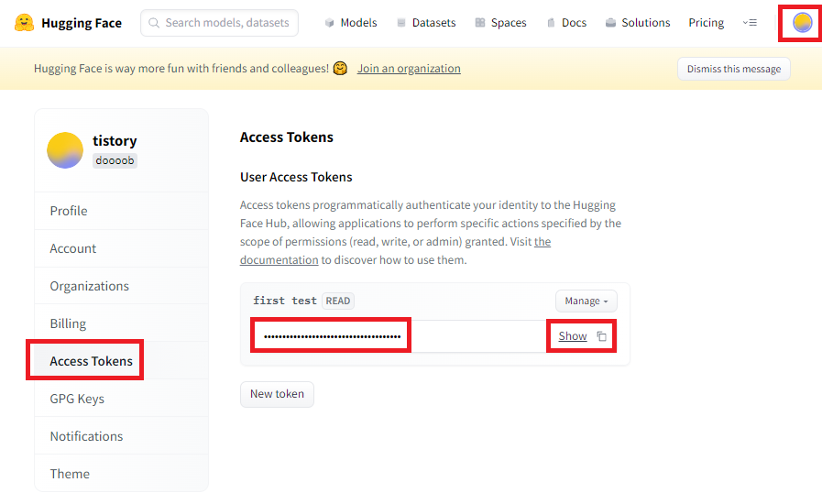Screen dimensions: 822x504
Task: Click the Hugging Face brand name
Action: point(82,23)
